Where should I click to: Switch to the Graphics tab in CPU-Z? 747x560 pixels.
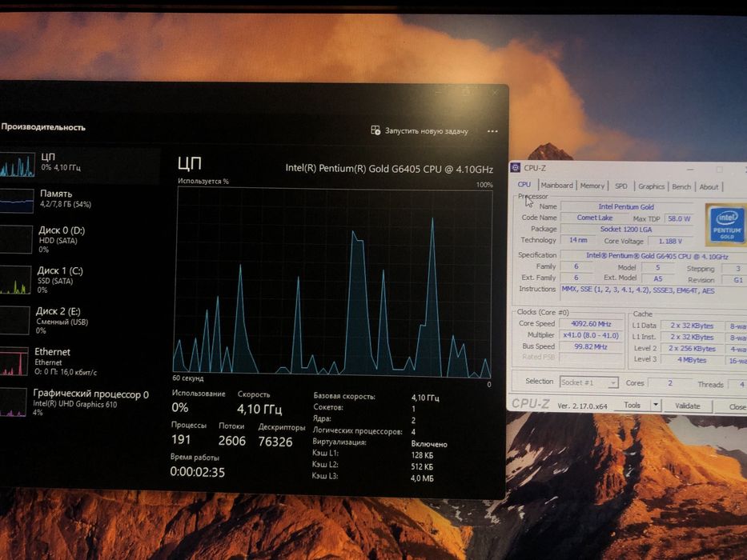tap(651, 186)
